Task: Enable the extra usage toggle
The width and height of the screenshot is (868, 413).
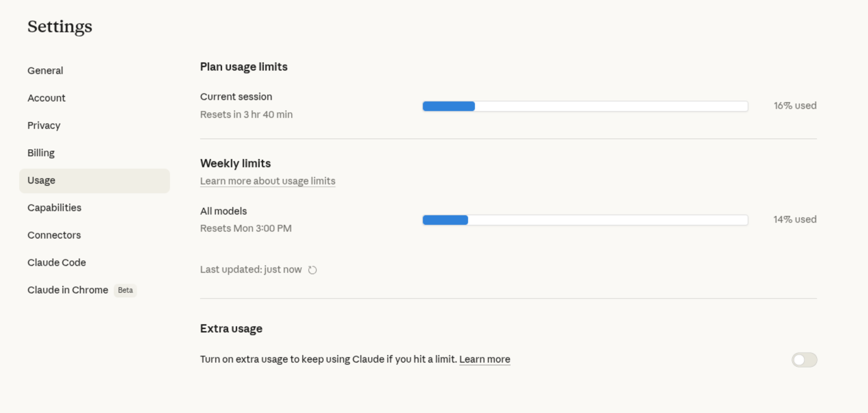Action: 804,360
